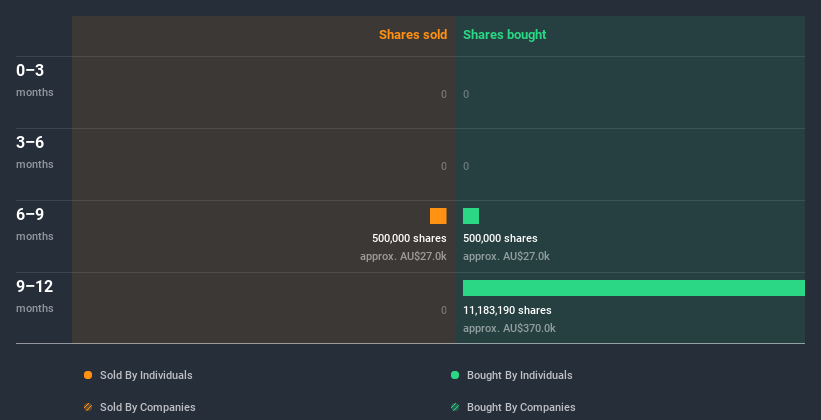
Task: Click the sold-side 500,000 shares text
Action: (x=409, y=238)
